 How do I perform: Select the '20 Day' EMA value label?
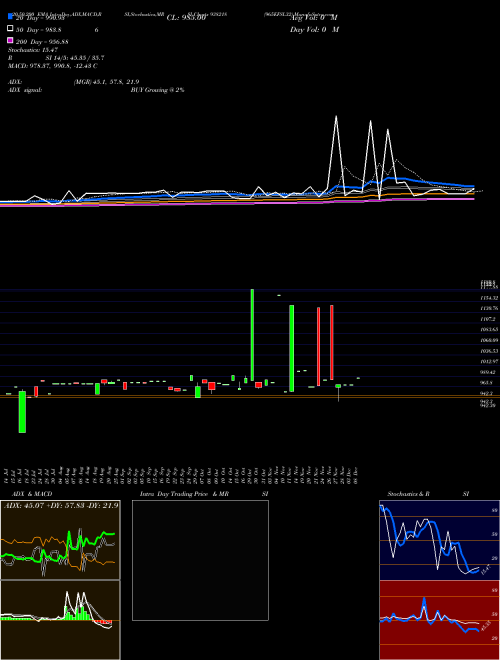[42, 18]
